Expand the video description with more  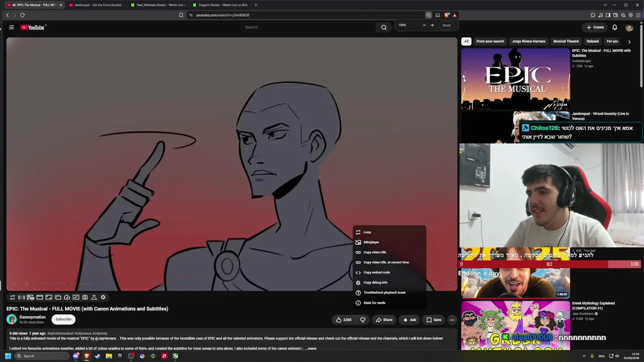(311, 348)
